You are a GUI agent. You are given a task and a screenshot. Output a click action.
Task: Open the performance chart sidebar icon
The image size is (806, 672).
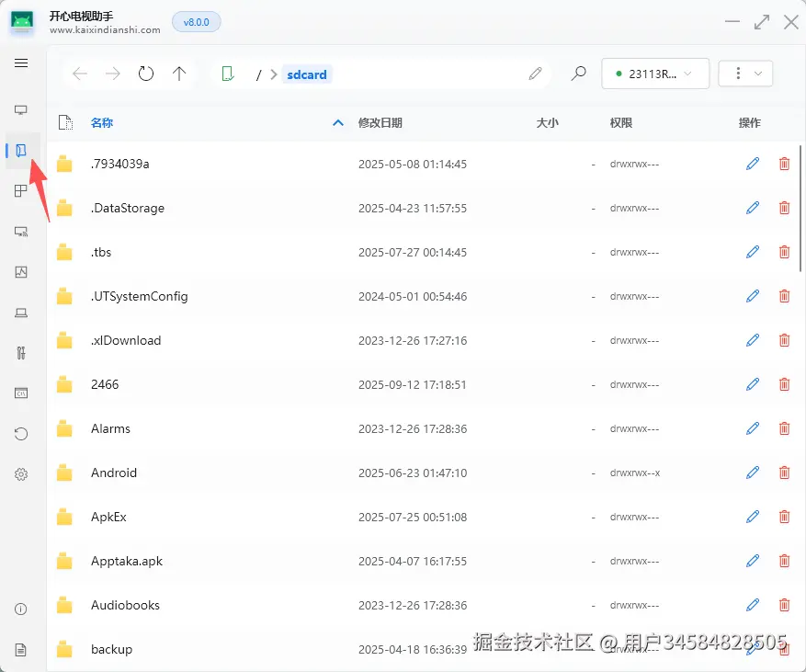coord(21,272)
